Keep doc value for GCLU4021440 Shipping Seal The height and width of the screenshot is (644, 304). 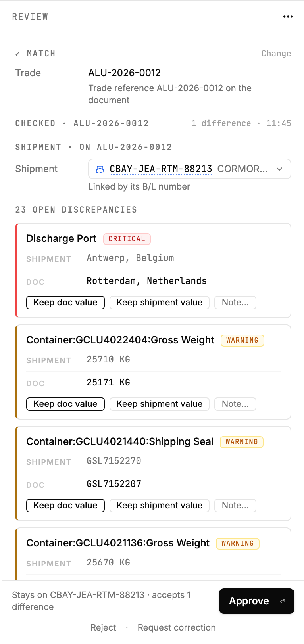pos(65,506)
